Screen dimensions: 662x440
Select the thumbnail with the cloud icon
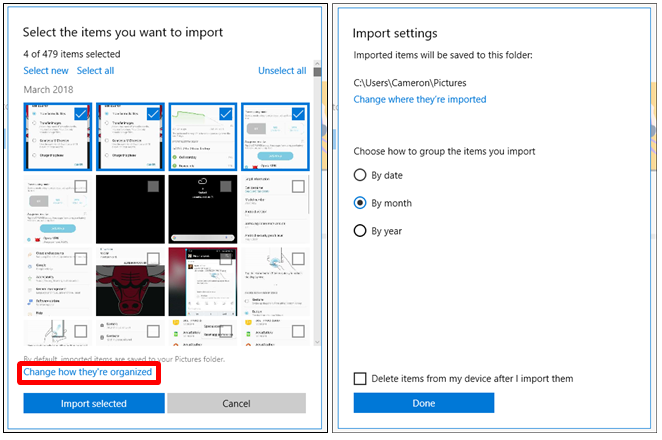tap(203, 208)
